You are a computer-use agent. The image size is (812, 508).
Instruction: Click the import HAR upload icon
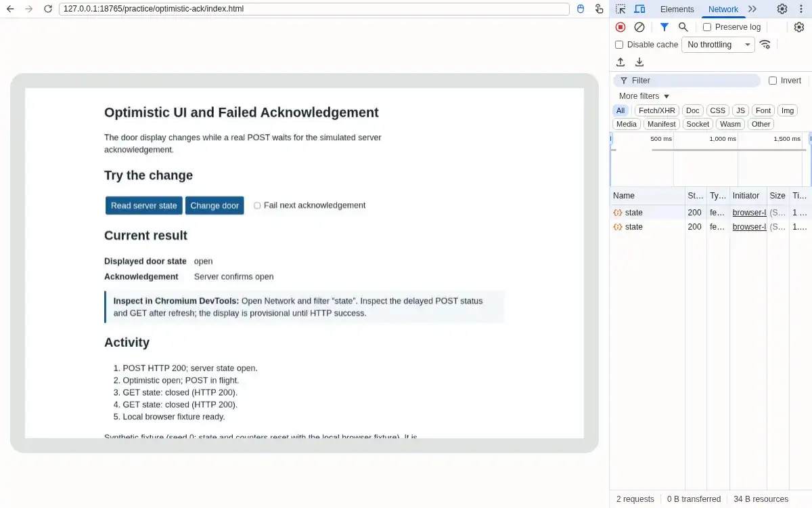[x=621, y=62]
